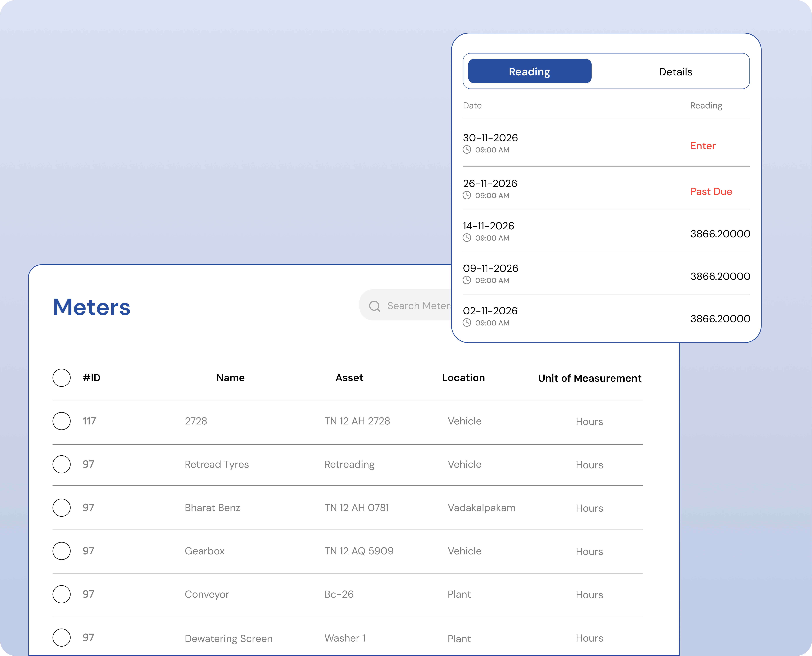Select the Dewatering Screen row circle
The height and width of the screenshot is (656, 812).
(62, 638)
